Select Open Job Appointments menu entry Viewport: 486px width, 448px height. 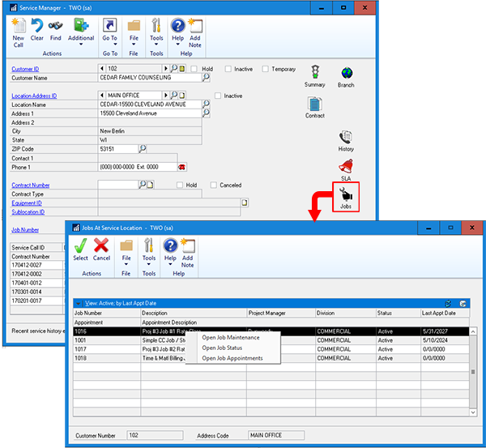click(x=232, y=358)
